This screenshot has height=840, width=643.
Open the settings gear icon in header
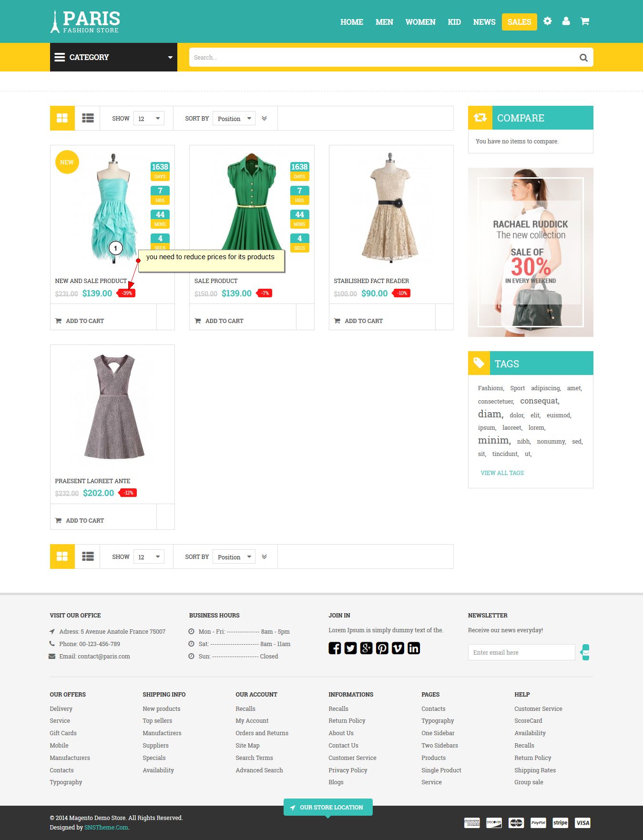tap(547, 21)
